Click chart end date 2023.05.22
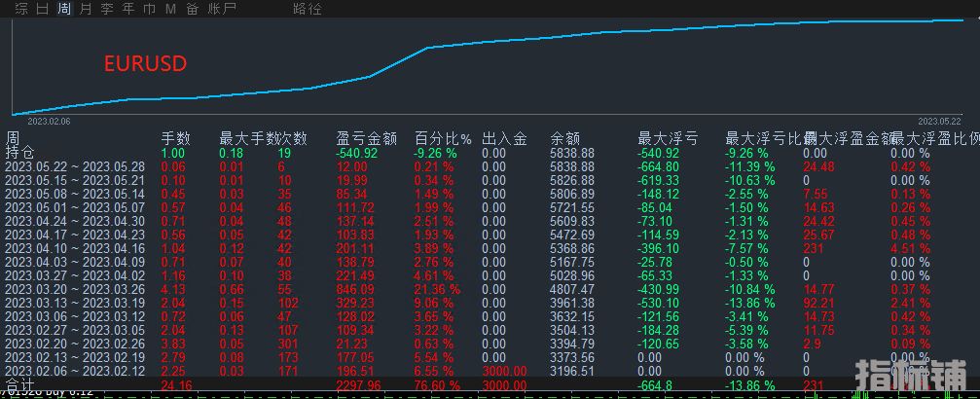 (x=939, y=121)
